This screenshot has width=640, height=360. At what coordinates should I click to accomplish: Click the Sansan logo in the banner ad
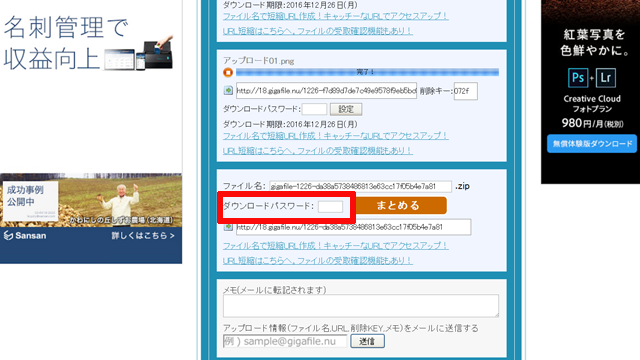(x=25, y=236)
